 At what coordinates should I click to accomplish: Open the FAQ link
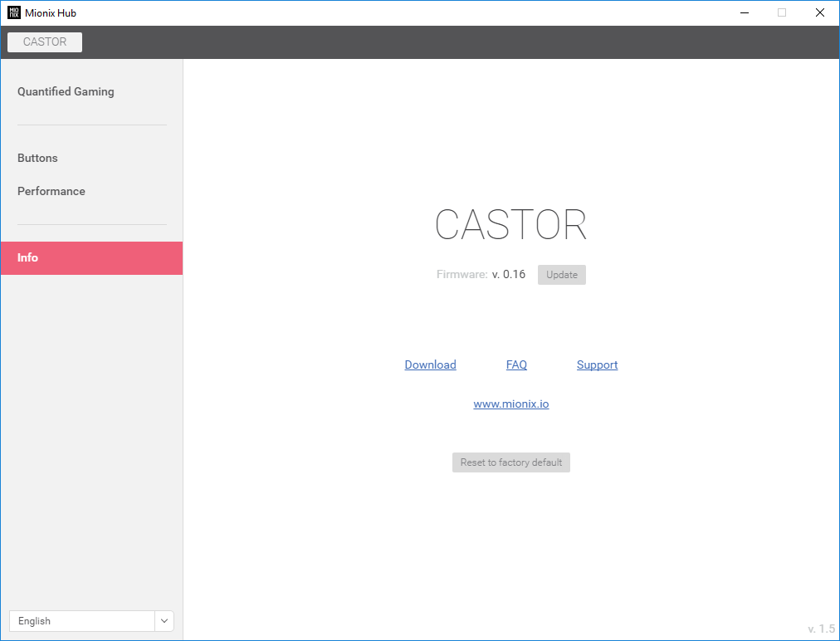pyautogui.click(x=516, y=365)
